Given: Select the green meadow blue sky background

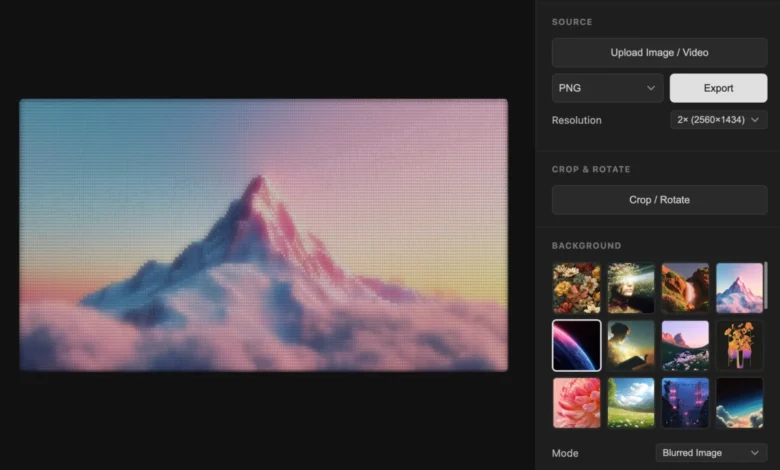Looking at the screenshot, I should coord(631,402).
